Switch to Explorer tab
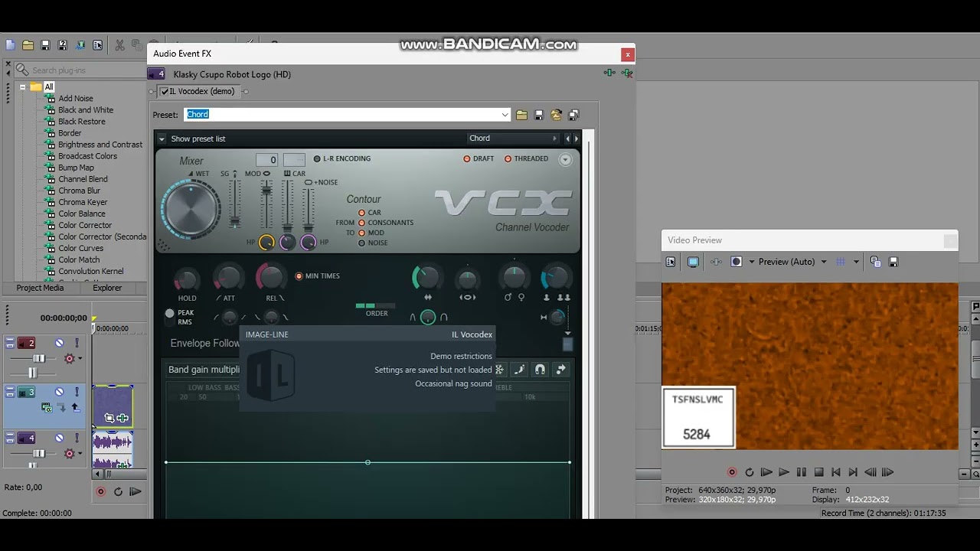The height and width of the screenshot is (551, 980). pyautogui.click(x=107, y=288)
